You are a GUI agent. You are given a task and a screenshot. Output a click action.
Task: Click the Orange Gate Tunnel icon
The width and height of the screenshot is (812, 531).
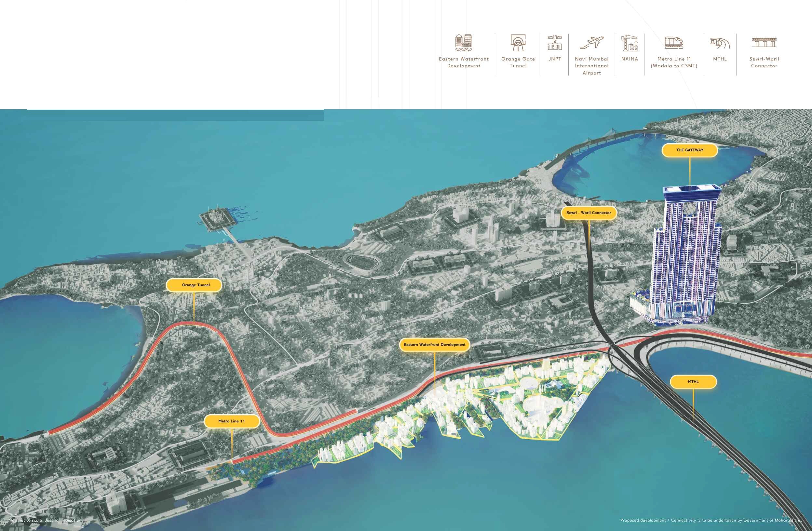(518, 43)
